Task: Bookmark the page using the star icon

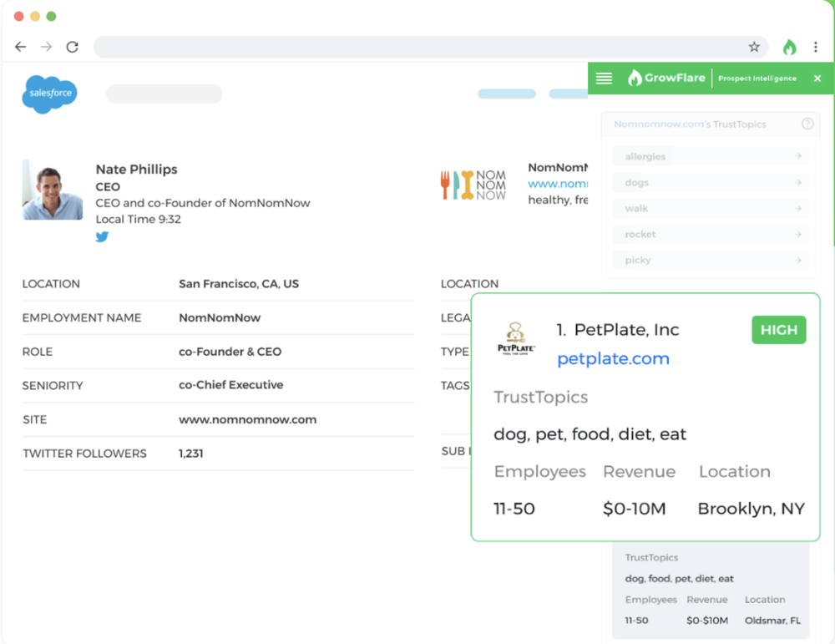Action: (x=754, y=47)
